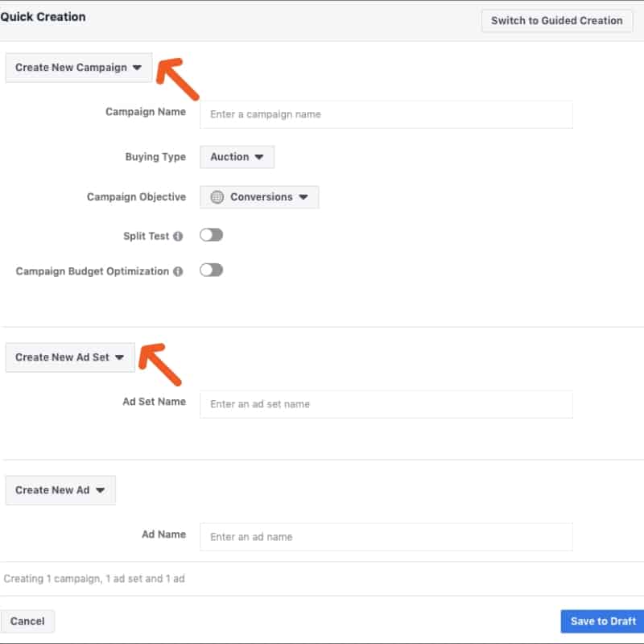
Task: Switch to Guided Creation
Action: point(556,21)
